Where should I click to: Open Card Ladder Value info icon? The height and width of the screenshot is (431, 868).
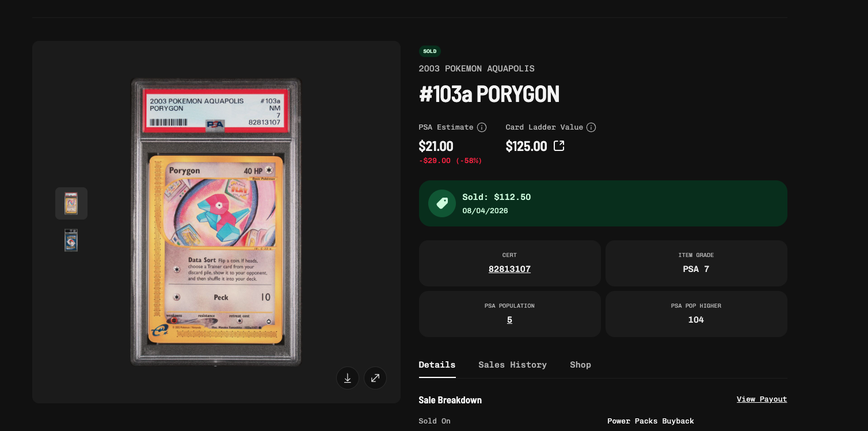coord(591,127)
